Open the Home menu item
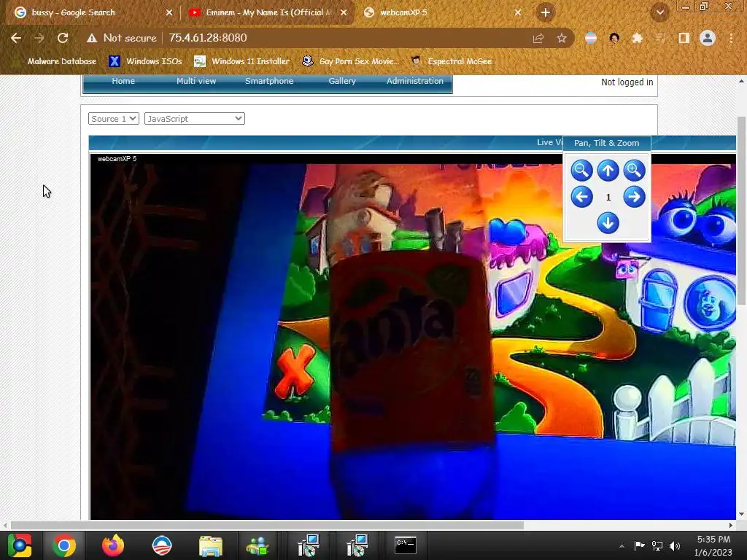This screenshot has height=560, width=747. [x=123, y=81]
